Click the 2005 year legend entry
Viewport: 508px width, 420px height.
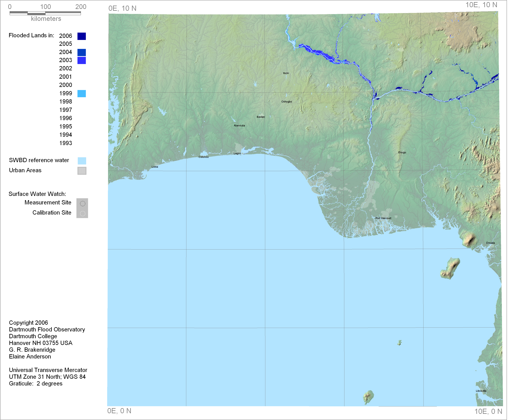pyautogui.click(x=66, y=44)
